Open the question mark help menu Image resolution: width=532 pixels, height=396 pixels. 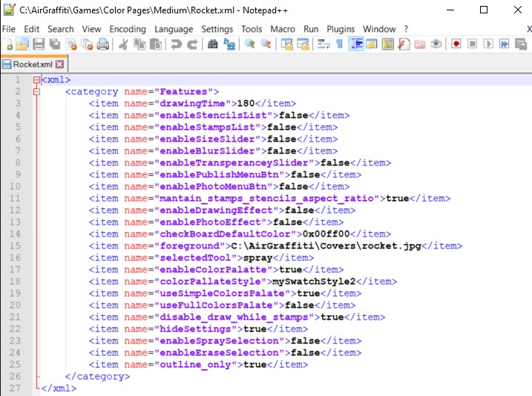coord(406,29)
